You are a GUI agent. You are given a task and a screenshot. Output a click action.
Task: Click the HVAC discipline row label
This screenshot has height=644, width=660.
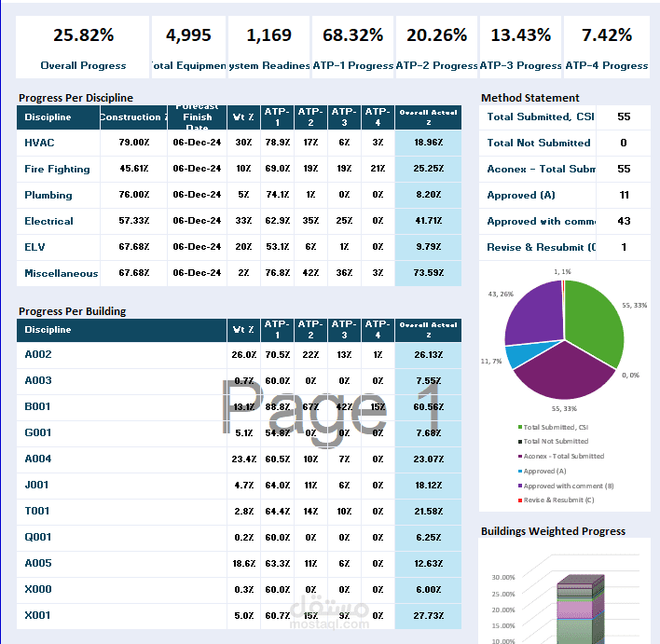[x=39, y=143]
